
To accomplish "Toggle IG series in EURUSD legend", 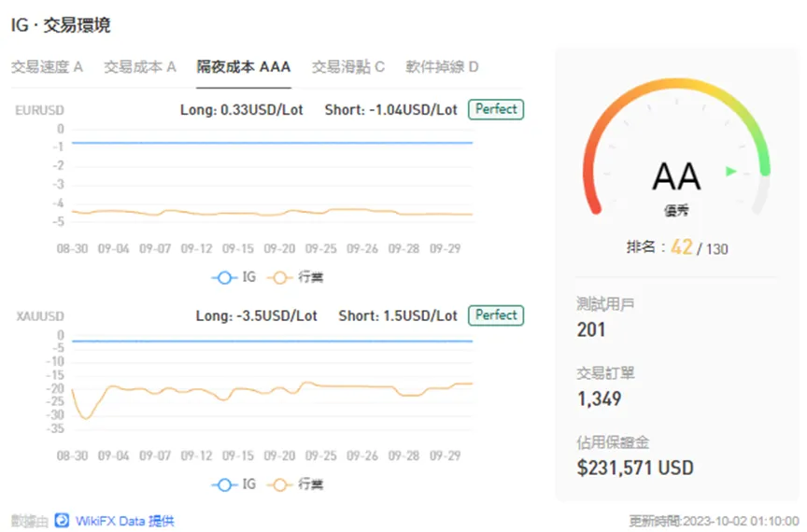I will pos(234,277).
